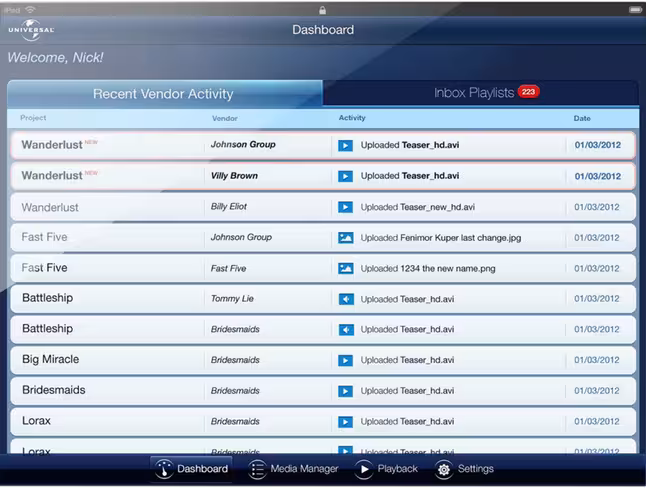This screenshot has width=646, height=488.
Task: Play the video icon in Big Miracle row
Action: (345, 361)
